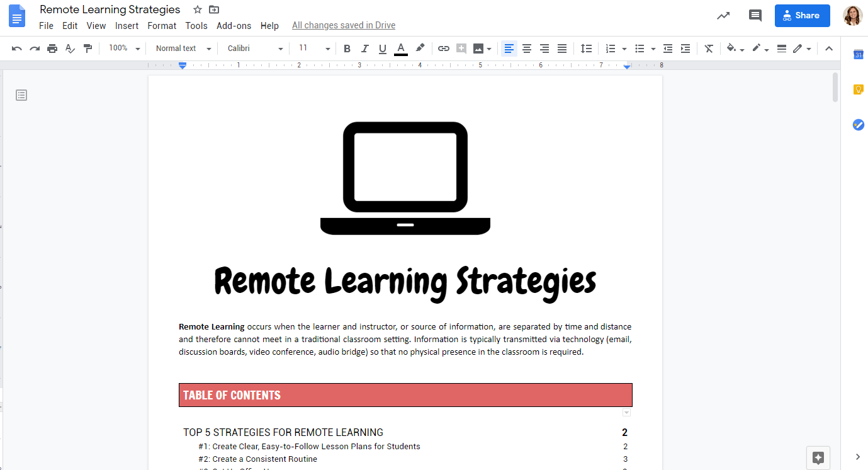Click the Google Calendar icon in the side panel
This screenshot has width=868, height=470.
click(x=858, y=55)
